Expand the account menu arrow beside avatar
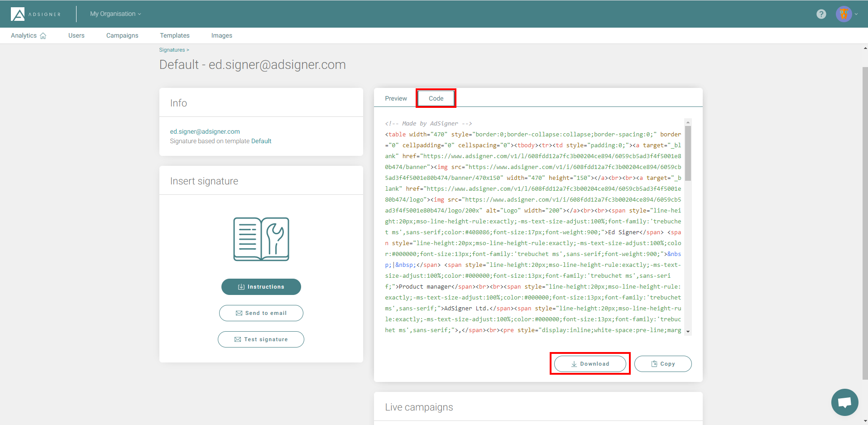This screenshot has height=425, width=868. click(856, 14)
